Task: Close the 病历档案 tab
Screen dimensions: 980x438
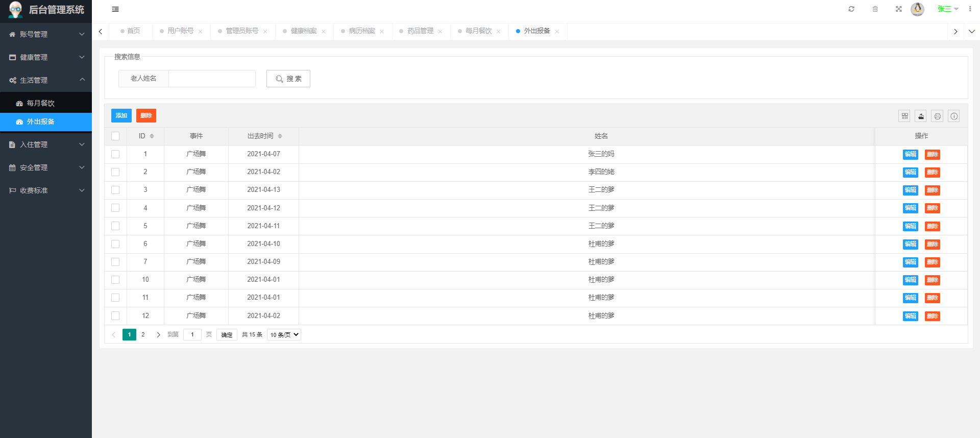Action: (382, 32)
